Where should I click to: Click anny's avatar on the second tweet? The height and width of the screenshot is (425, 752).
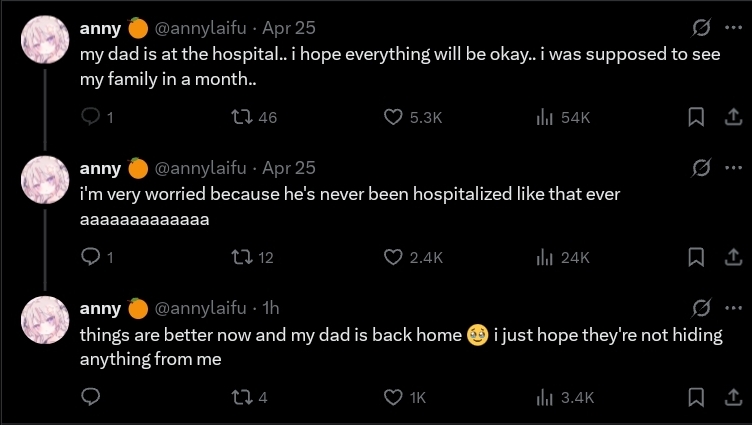[x=45, y=179]
